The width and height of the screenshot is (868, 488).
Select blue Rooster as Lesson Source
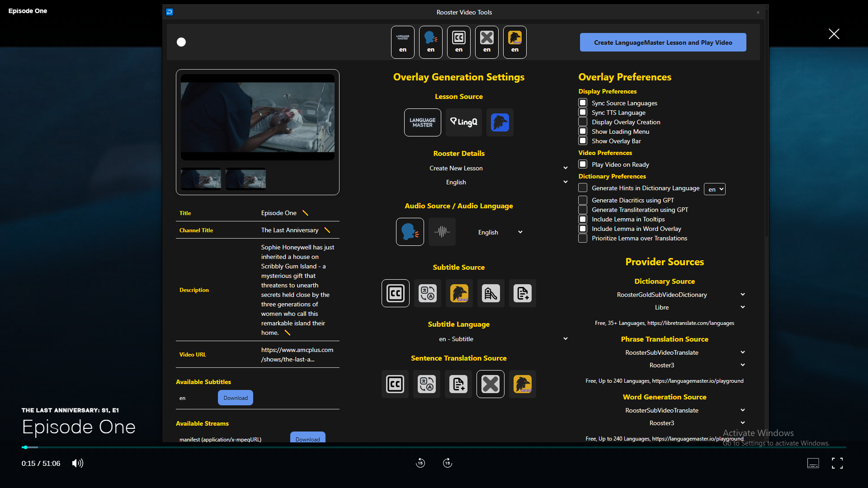(500, 122)
